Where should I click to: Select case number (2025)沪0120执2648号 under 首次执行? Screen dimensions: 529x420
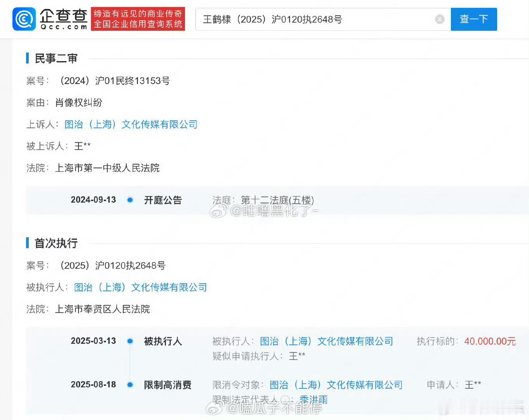[111, 266]
